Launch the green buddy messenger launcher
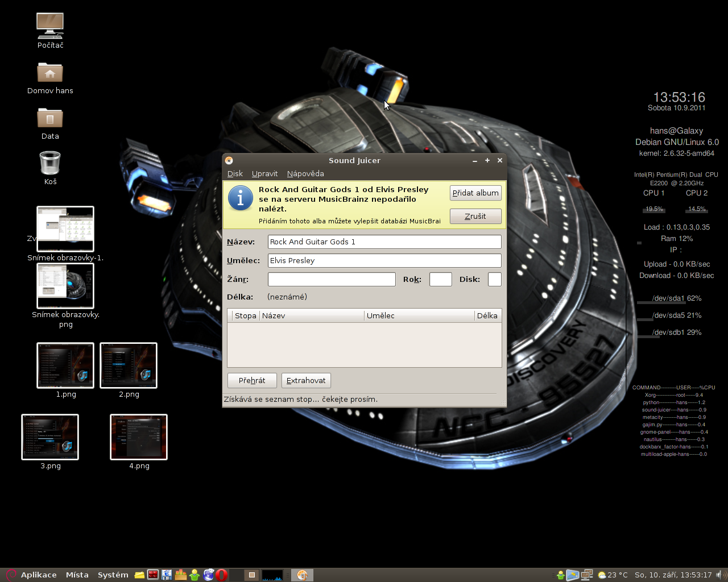Screen dimensions: 728x582 tap(195, 575)
